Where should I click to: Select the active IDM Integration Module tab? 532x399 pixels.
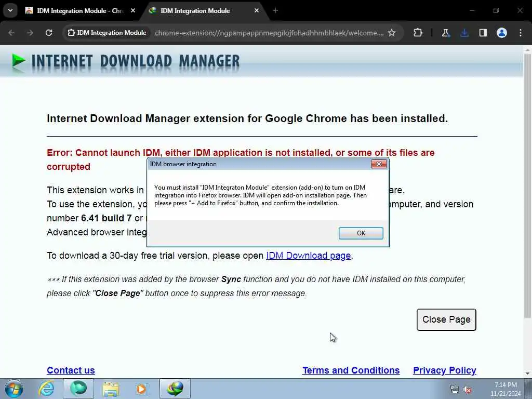204,11
